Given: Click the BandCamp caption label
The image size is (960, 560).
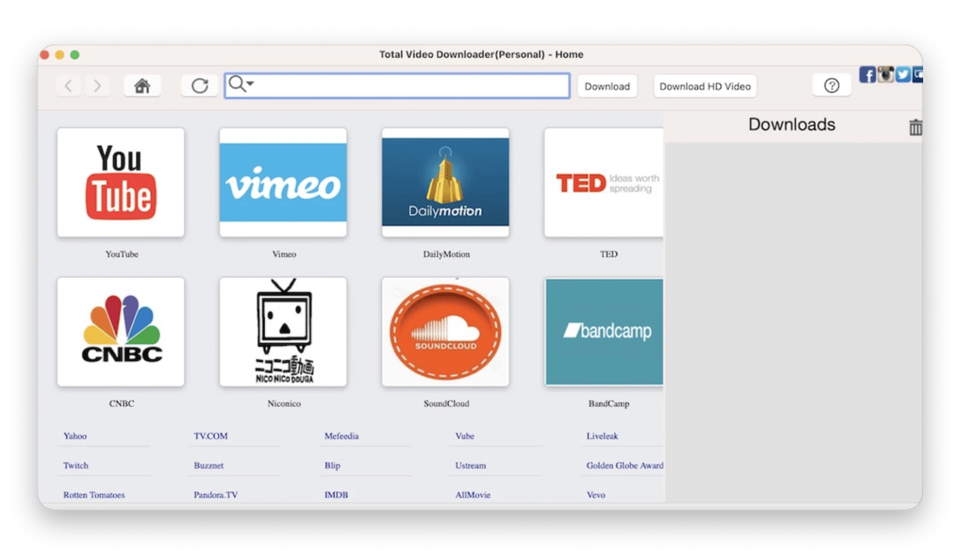Looking at the screenshot, I should (609, 404).
